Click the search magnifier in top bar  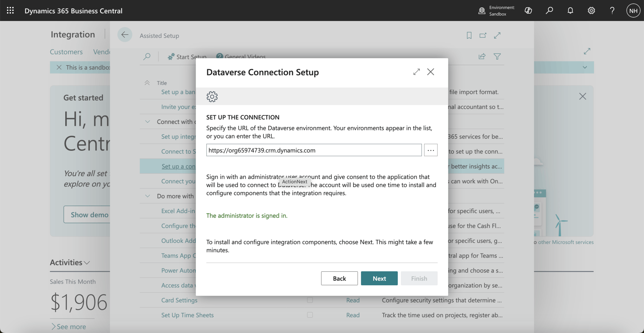549,11
